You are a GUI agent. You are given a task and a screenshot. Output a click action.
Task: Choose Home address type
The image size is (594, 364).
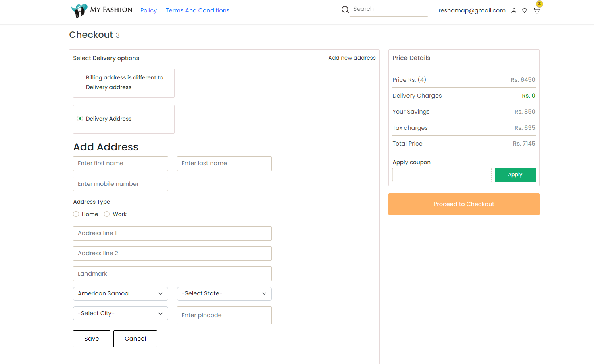point(76,214)
